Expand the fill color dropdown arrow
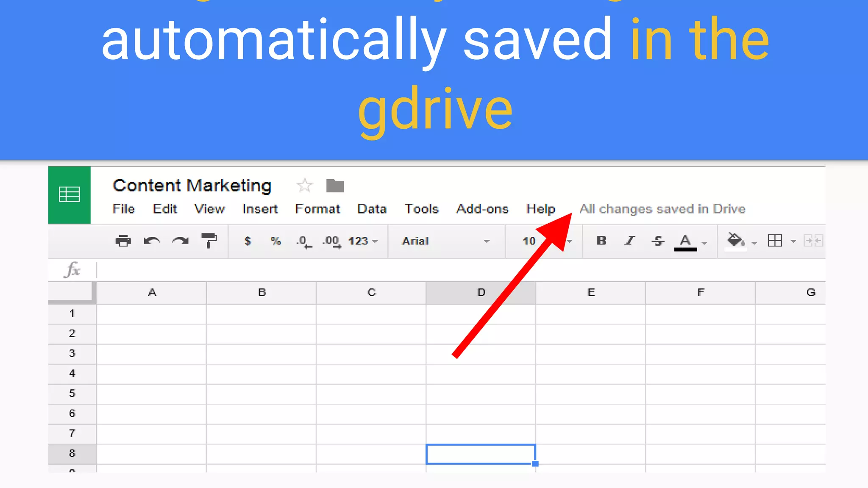The height and width of the screenshot is (488, 868). coord(754,243)
